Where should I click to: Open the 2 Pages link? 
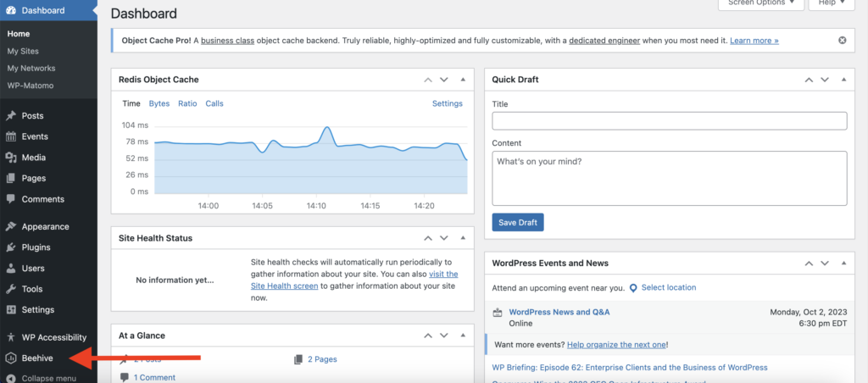coord(322,359)
